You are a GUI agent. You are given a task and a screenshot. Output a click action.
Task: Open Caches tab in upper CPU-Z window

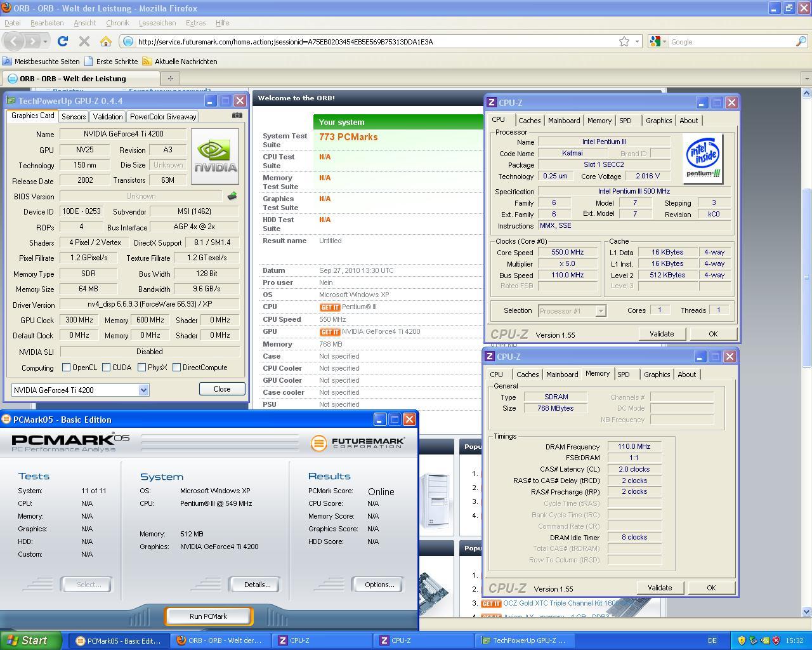click(529, 120)
